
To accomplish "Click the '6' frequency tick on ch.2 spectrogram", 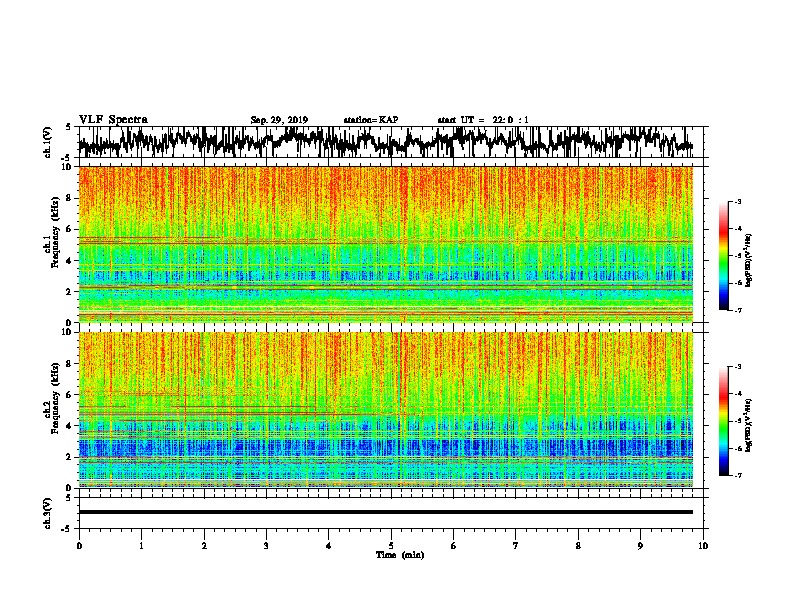I will click(x=69, y=394).
